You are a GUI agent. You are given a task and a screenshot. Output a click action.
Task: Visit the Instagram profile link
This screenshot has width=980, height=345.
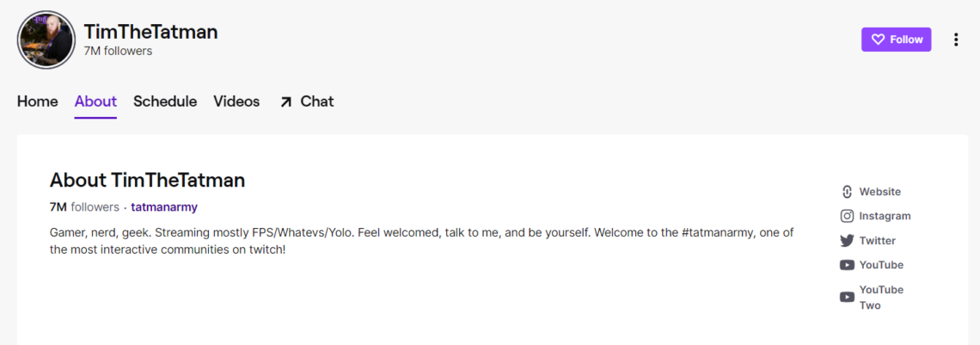tap(885, 216)
